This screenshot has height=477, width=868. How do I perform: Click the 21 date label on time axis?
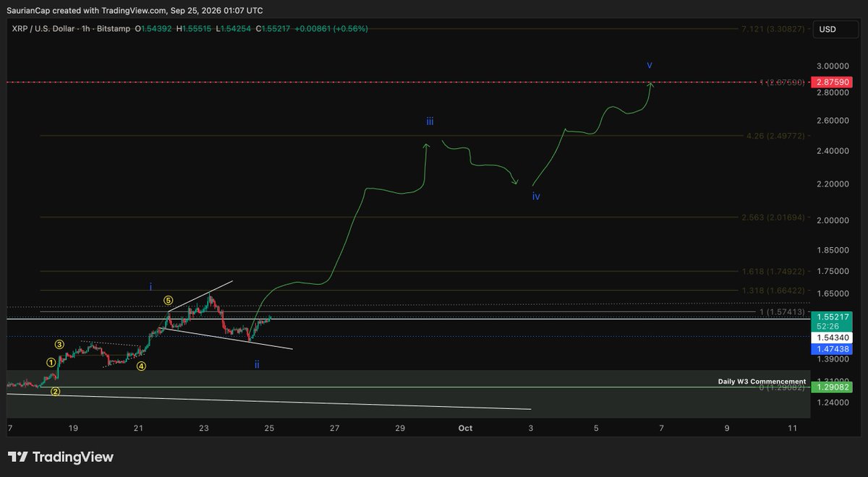pyautogui.click(x=138, y=428)
